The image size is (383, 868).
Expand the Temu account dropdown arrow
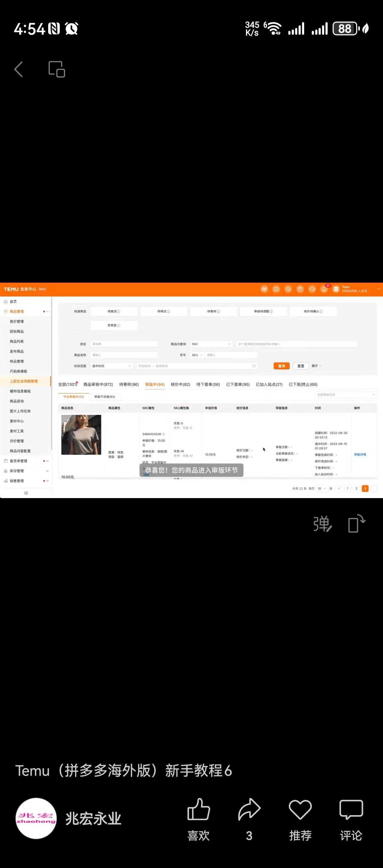[x=379, y=289]
